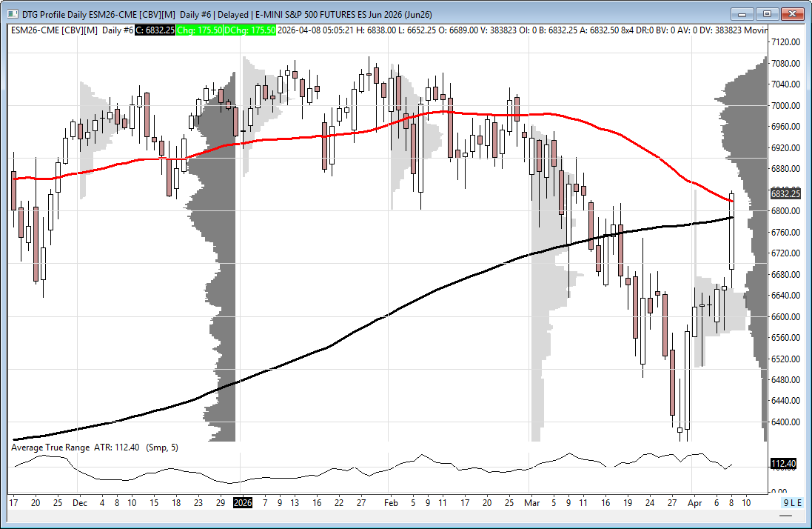Viewport: 812px width, 529px height.
Task: Maximize the DTG Profile chart window
Action: click(x=767, y=14)
